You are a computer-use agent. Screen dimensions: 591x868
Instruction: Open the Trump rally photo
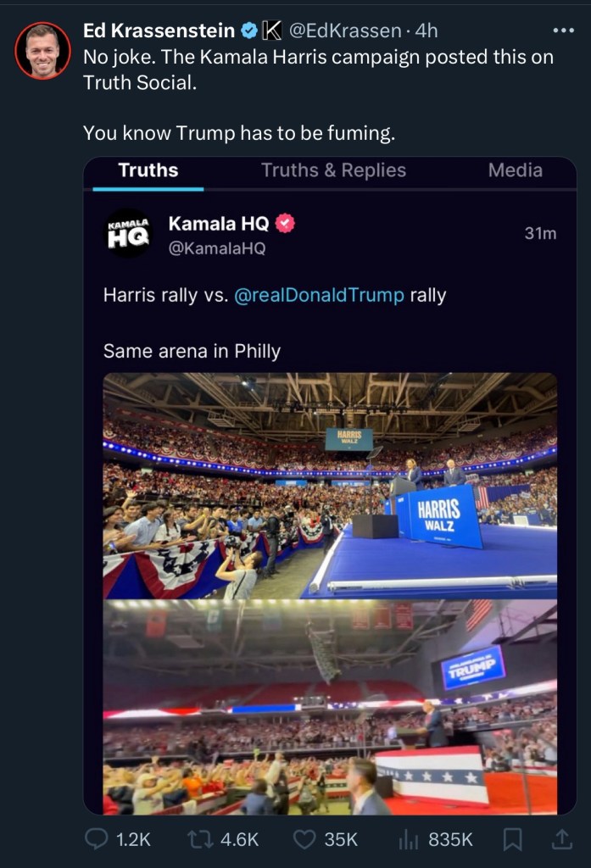pyautogui.click(x=330, y=707)
